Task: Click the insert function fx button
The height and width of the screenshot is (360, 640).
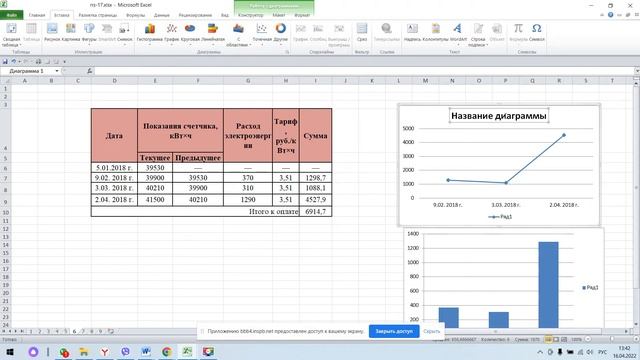Action: point(89,71)
